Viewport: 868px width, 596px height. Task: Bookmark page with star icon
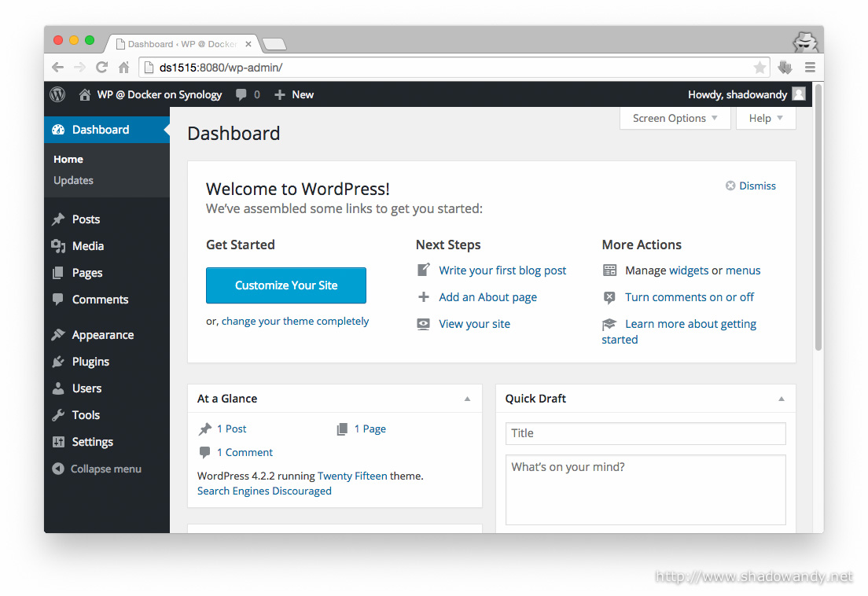pyautogui.click(x=759, y=68)
